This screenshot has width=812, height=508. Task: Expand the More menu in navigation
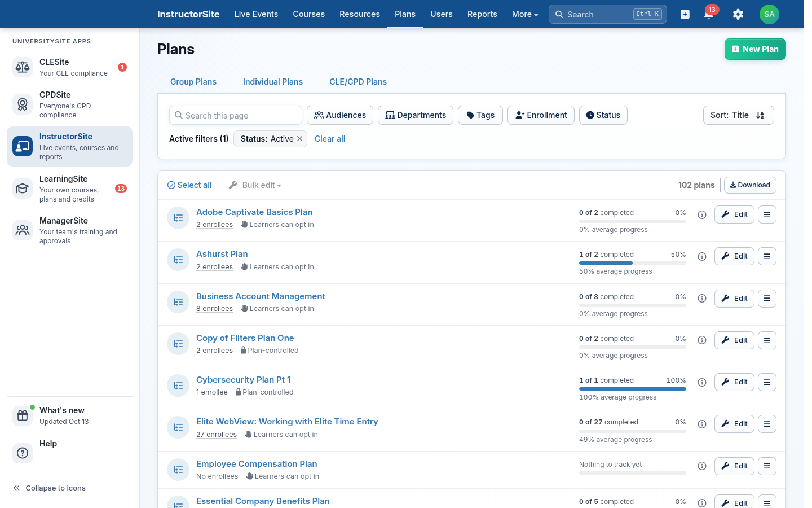pos(525,14)
